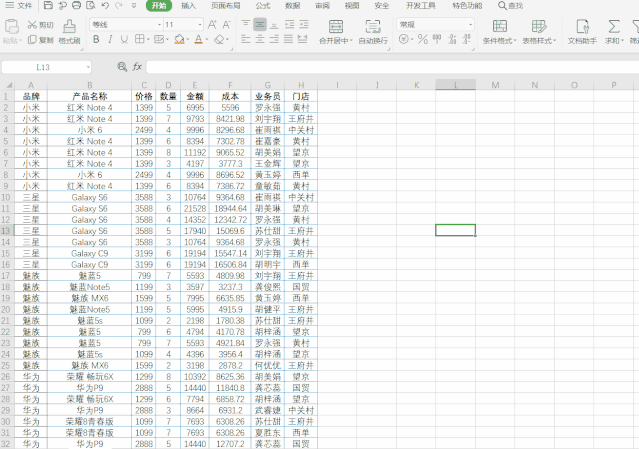
Task: Expand the font color dropdown arrow
Action: (x=207, y=40)
